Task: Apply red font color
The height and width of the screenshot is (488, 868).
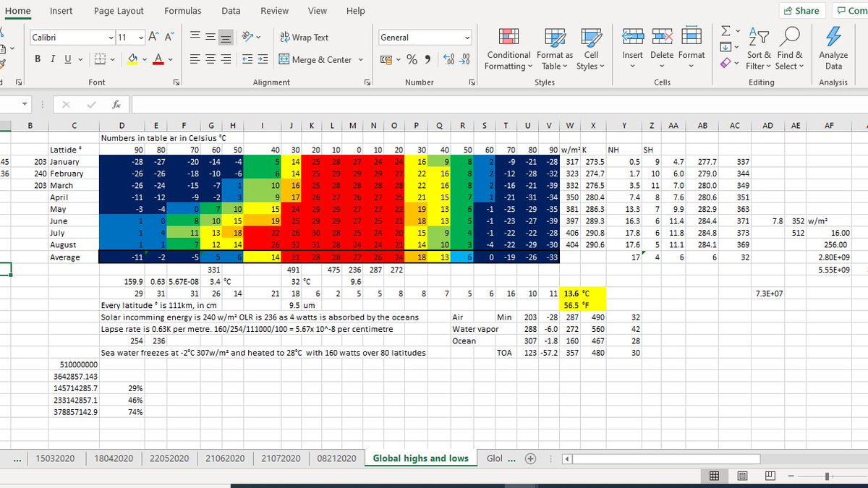Action: (158, 60)
